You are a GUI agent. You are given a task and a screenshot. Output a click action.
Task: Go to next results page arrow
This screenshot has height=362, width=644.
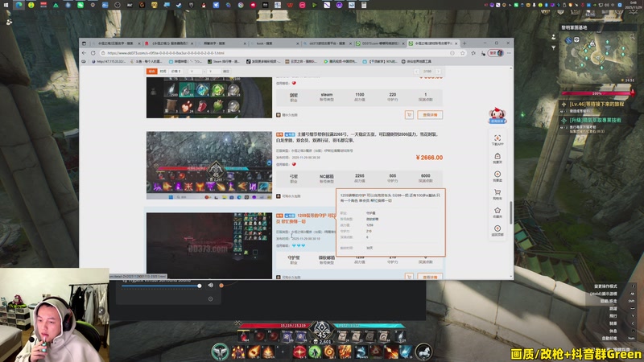tap(438, 72)
